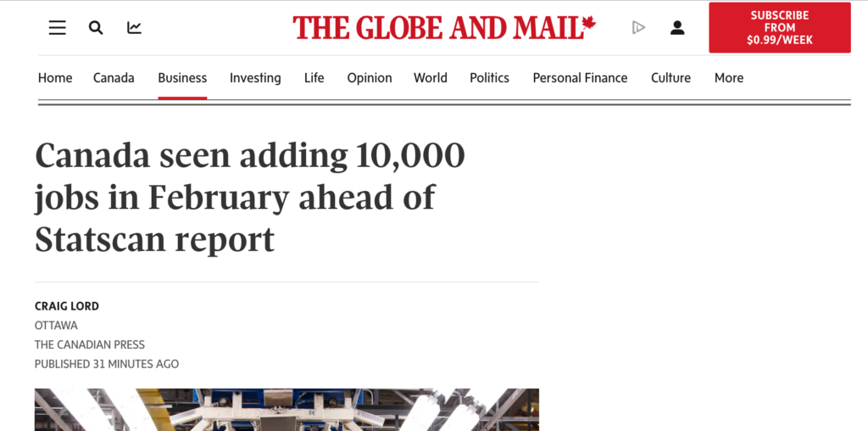Screen dimensions: 868x431
Task: Open the markets chart icon
Action: click(134, 28)
